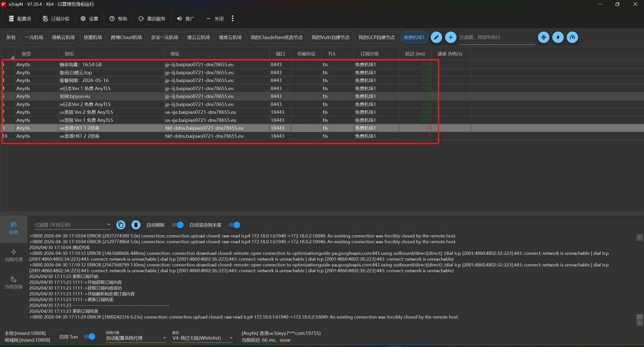Switch to the 所有 subscription tab
Image resolution: width=644 pixels, height=347 pixels.
11,37
